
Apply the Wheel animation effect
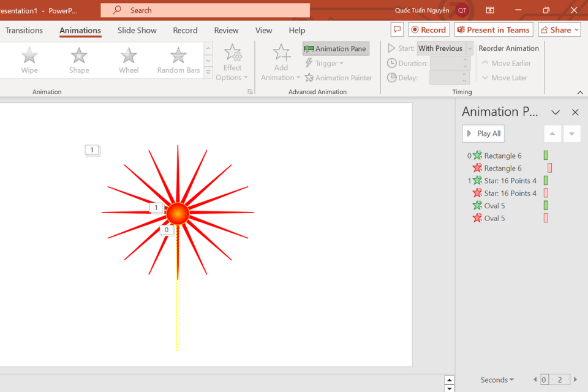[x=129, y=61]
